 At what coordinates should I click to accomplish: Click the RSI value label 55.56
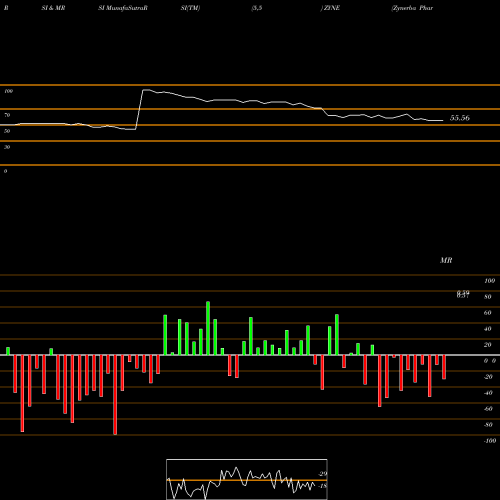tap(460, 118)
